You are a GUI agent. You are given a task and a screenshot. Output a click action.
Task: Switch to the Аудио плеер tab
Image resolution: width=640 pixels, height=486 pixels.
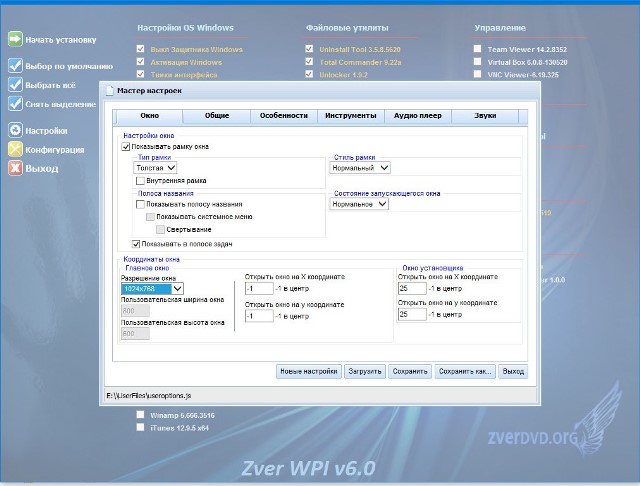coord(418,116)
